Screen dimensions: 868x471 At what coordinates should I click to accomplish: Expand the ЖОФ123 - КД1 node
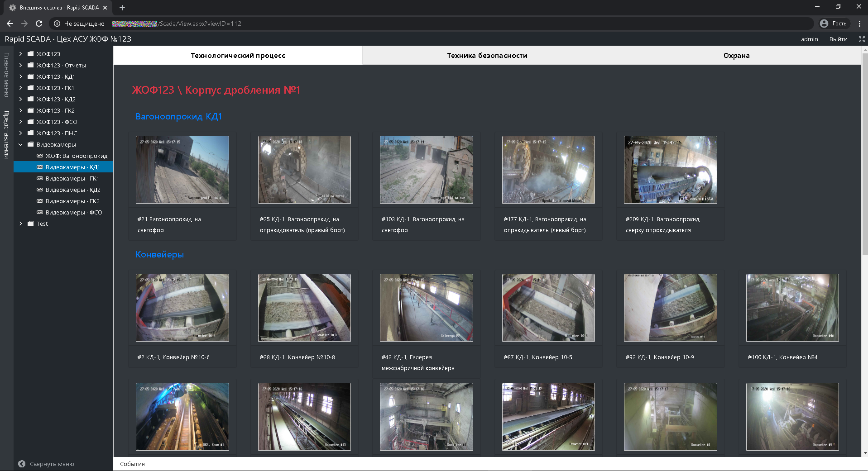coord(20,76)
